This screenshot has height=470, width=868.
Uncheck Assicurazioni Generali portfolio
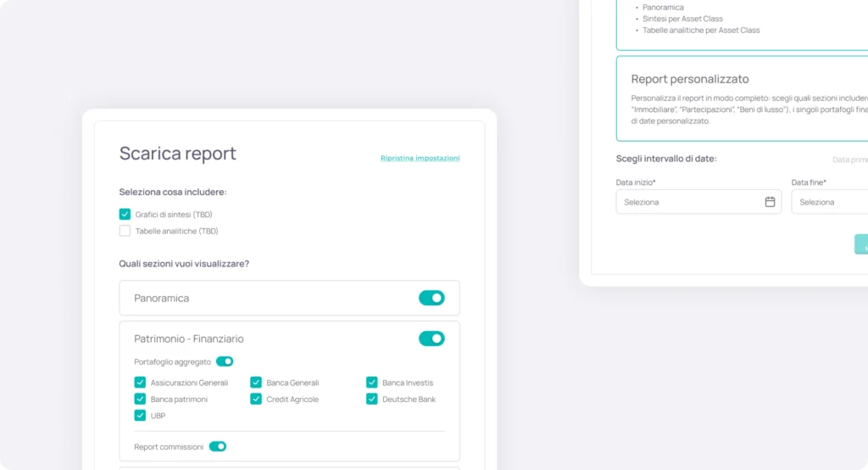point(140,383)
